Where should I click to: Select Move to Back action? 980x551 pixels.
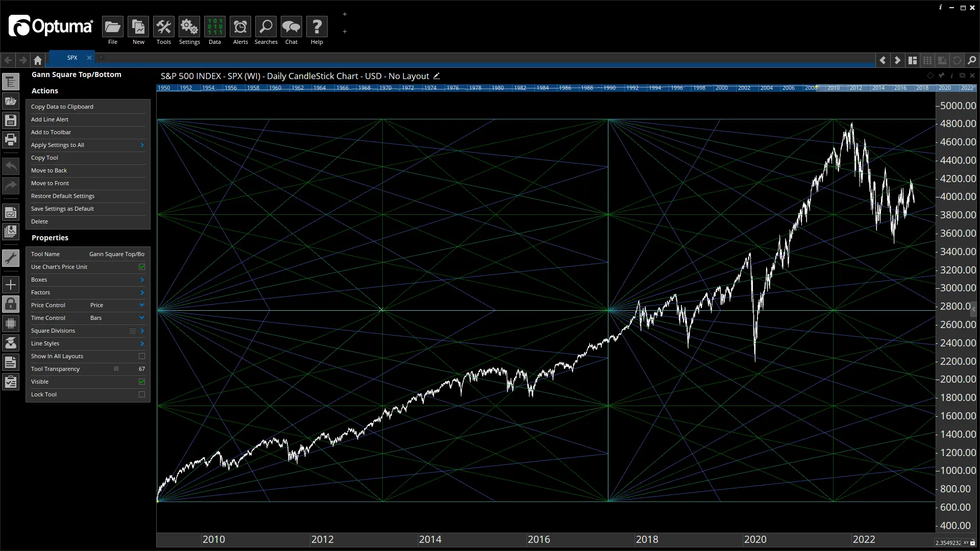(x=88, y=170)
